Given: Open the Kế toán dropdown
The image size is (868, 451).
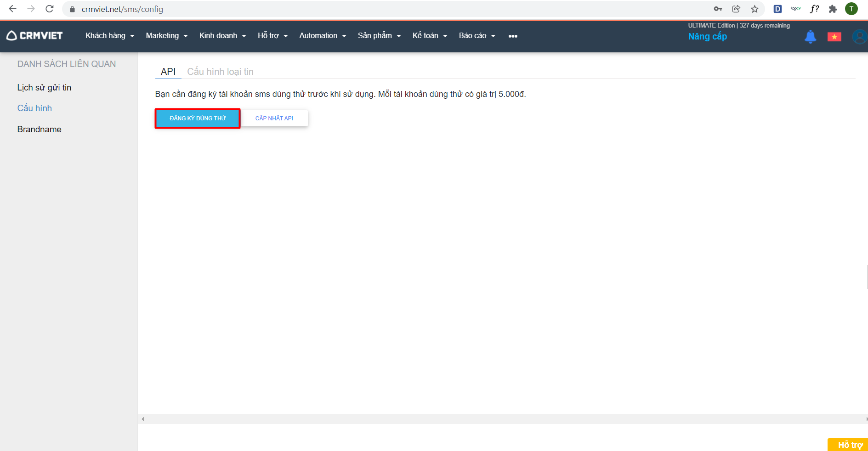Looking at the screenshot, I should click(x=430, y=36).
